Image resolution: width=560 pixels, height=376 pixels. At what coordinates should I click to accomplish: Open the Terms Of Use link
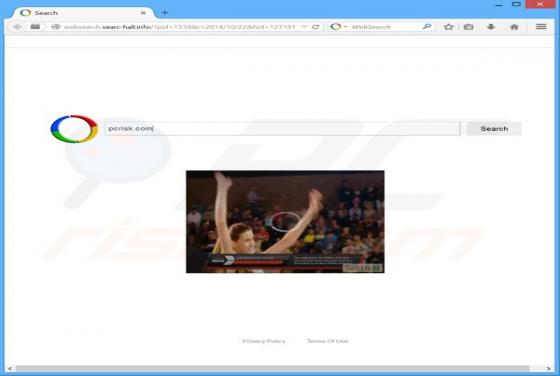(327, 341)
